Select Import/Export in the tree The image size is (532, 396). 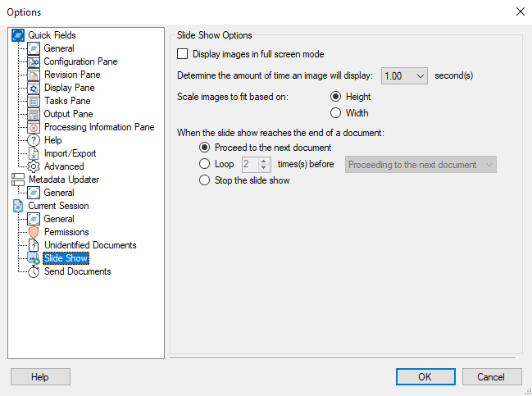[x=70, y=153]
